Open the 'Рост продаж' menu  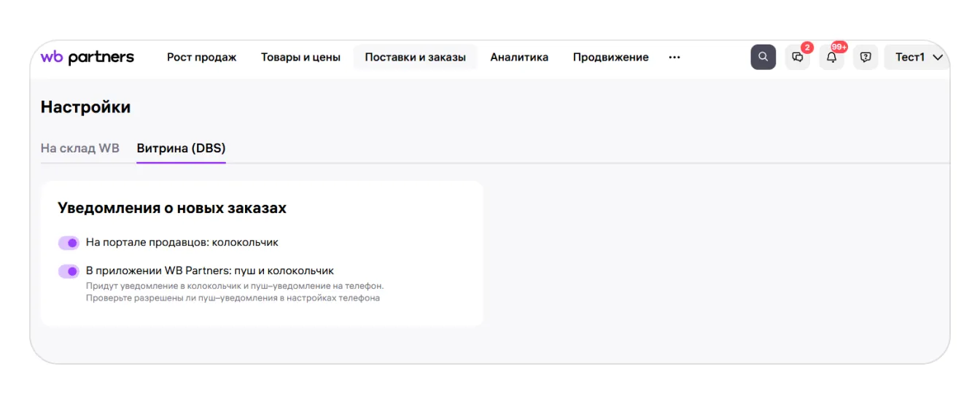201,57
